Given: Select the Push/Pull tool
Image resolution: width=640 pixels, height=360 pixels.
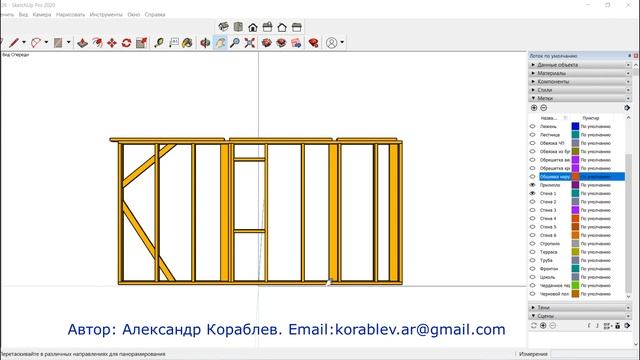Looking at the screenshot, I should (82, 42).
